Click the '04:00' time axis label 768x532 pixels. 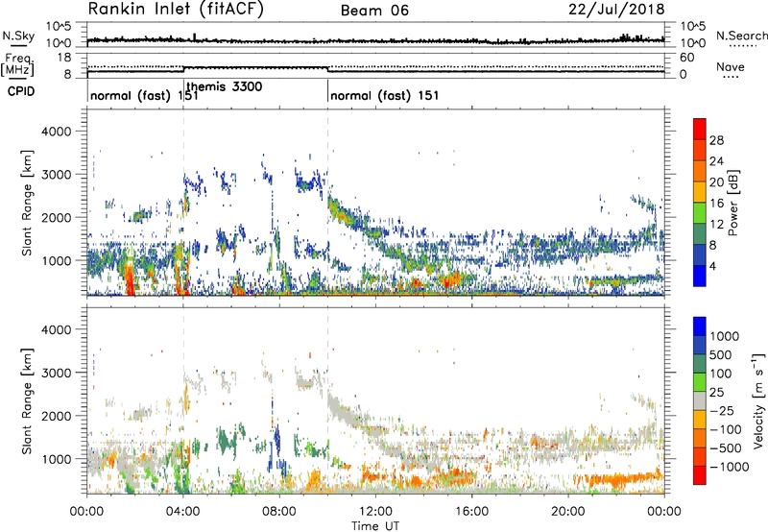(183, 512)
